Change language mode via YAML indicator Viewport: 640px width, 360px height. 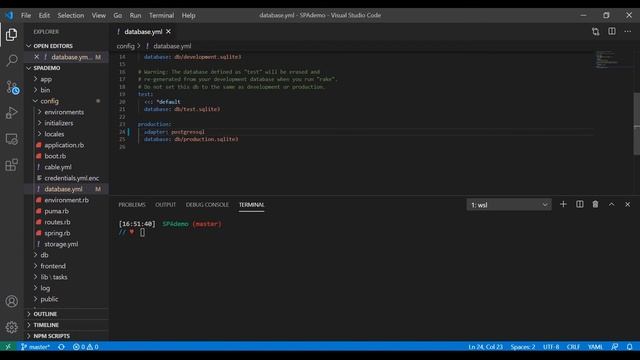[x=595, y=347]
